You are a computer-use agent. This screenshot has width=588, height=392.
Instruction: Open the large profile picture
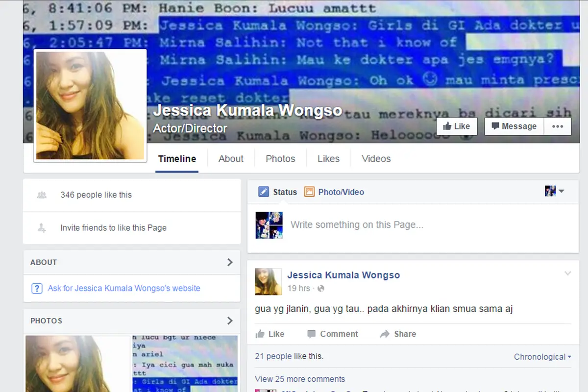90,105
